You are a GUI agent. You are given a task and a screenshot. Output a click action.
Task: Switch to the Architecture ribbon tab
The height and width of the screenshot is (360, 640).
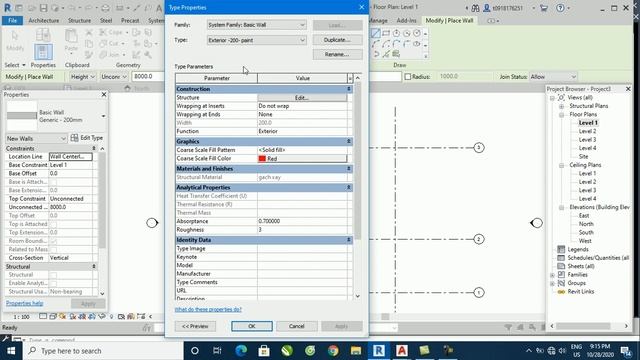pos(44,20)
